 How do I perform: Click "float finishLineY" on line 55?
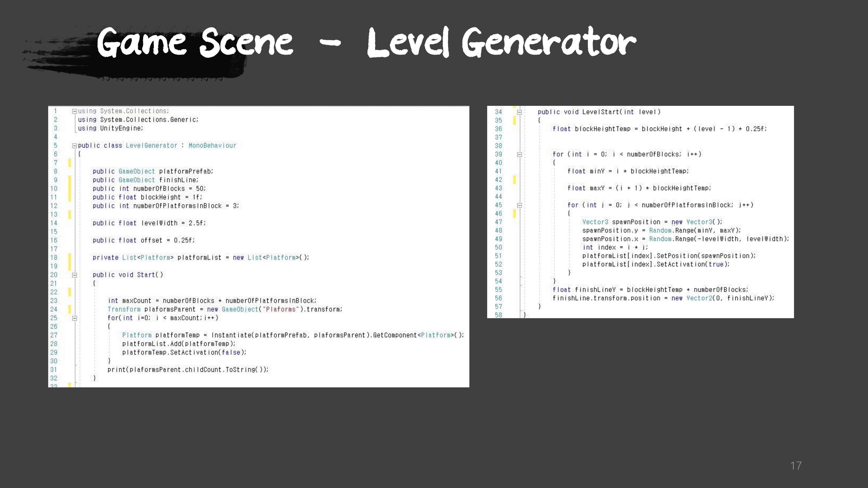pos(584,290)
